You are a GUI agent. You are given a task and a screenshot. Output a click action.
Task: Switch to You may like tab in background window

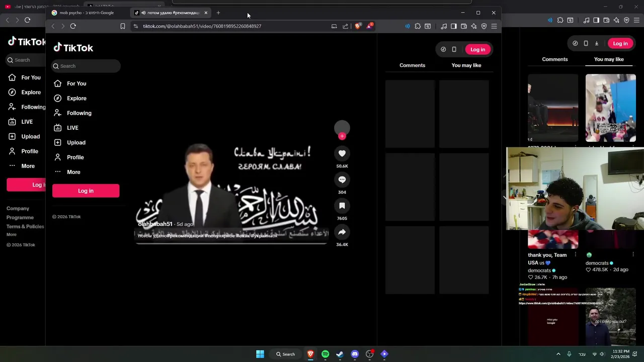609,59
